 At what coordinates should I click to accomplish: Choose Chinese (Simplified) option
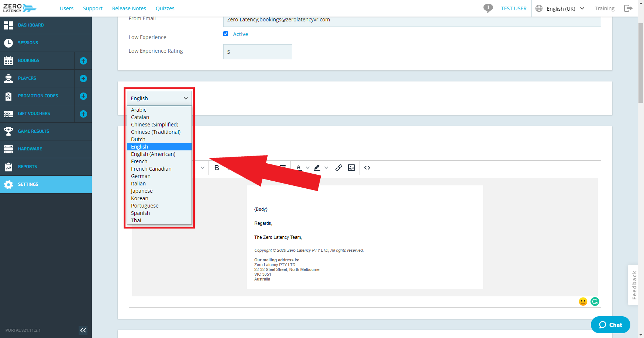159,125
